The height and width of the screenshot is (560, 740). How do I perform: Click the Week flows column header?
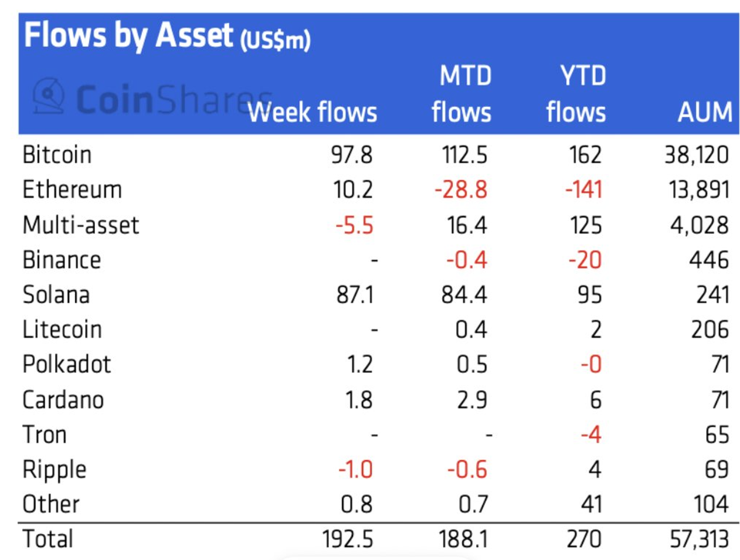312,112
